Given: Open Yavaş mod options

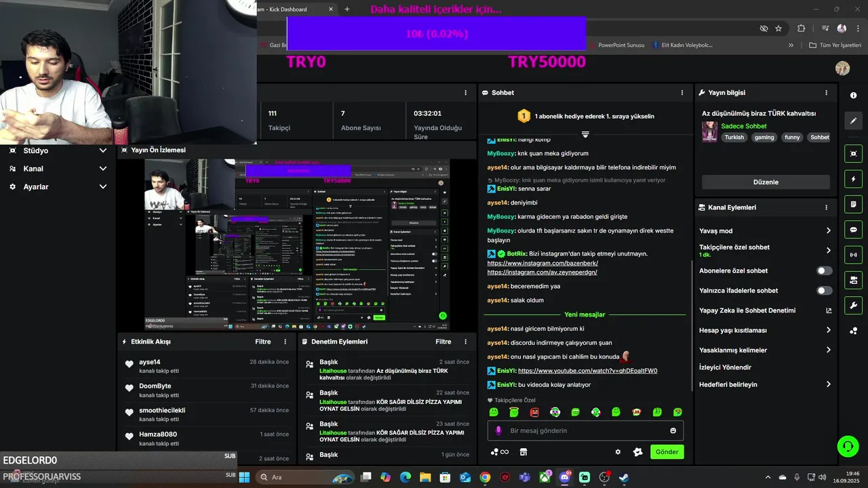Looking at the screenshot, I should (765, 230).
